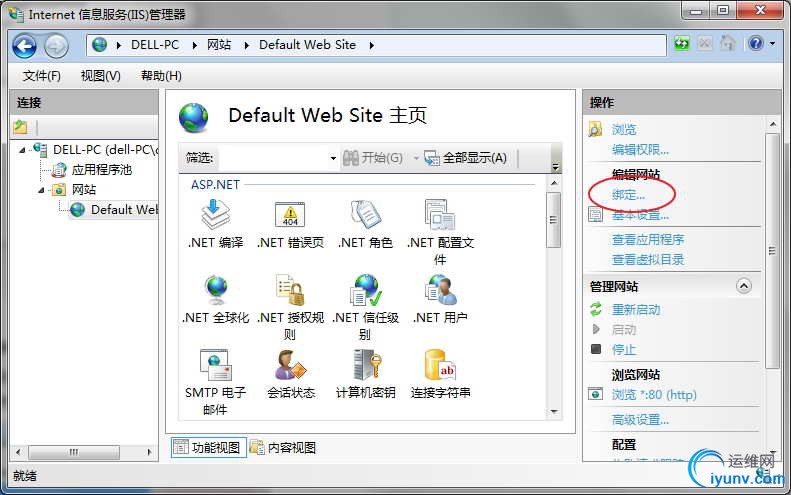Open the filter toolbar overflow arrow
This screenshot has width=791, height=495.
coord(555,167)
